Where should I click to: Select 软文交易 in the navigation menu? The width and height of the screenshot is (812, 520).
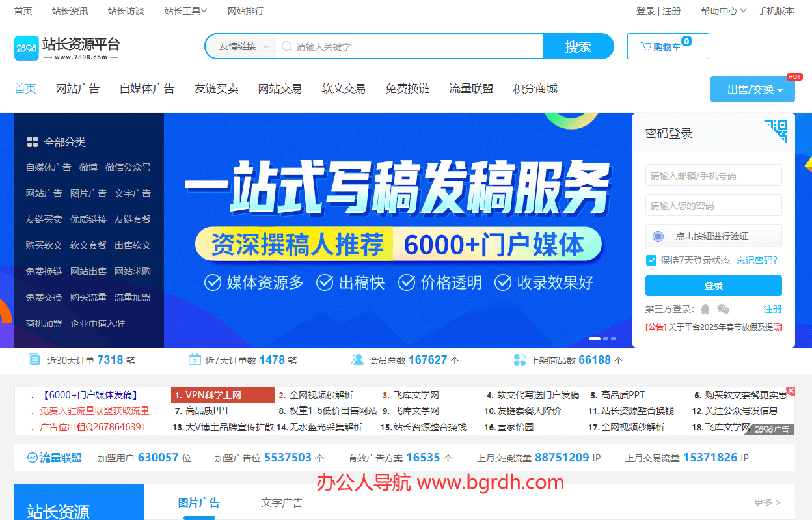[x=343, y=89]
